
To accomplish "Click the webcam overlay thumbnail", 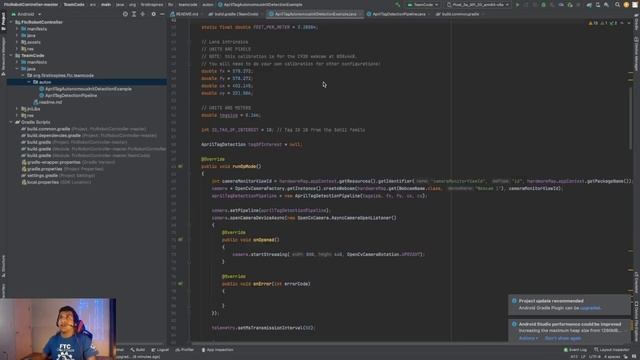I will [58, 329].
